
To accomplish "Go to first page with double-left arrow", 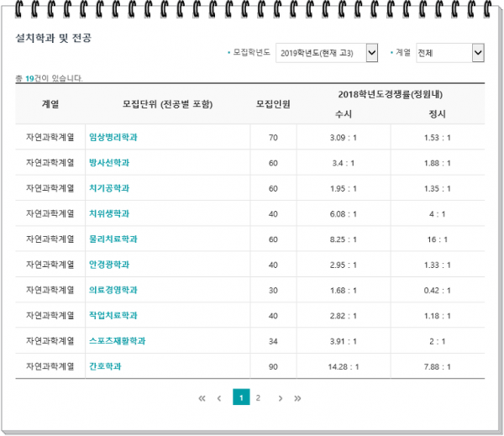I will pos(202,398).
